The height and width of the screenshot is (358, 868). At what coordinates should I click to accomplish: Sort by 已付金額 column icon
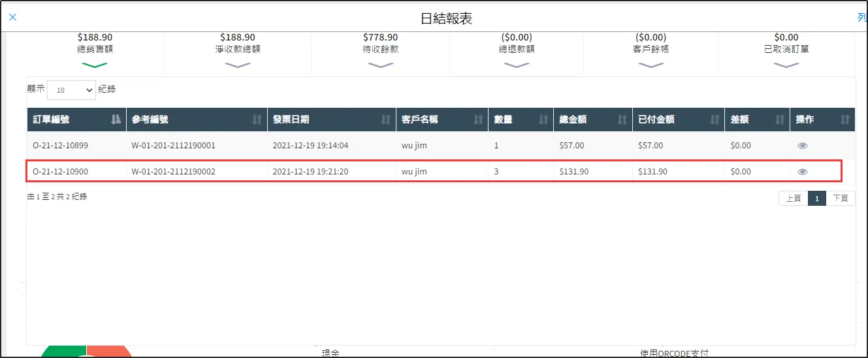click(x=714, y=120)
